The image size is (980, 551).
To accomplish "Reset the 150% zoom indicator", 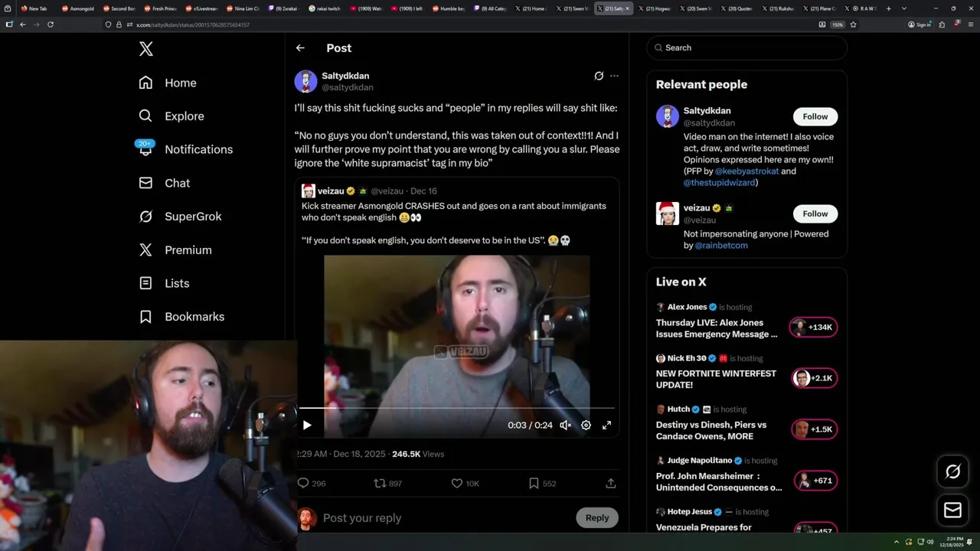I will point(838,24).
